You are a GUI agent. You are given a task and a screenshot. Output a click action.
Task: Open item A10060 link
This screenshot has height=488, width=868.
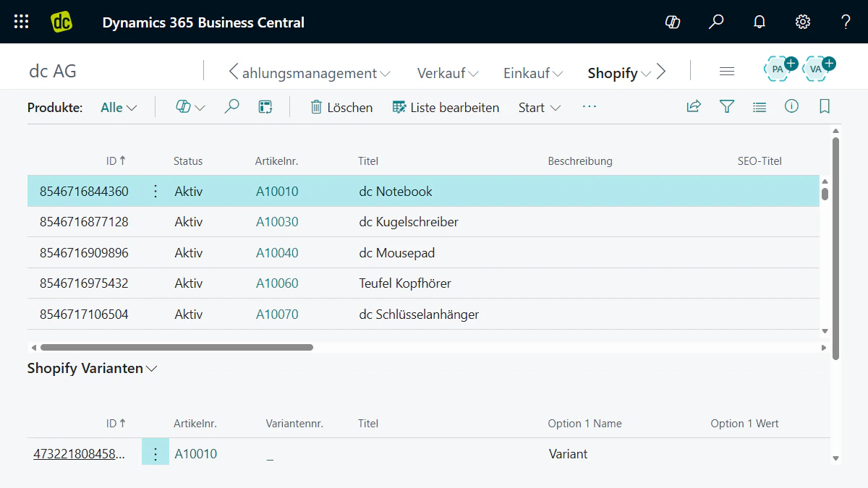[277, 283]
